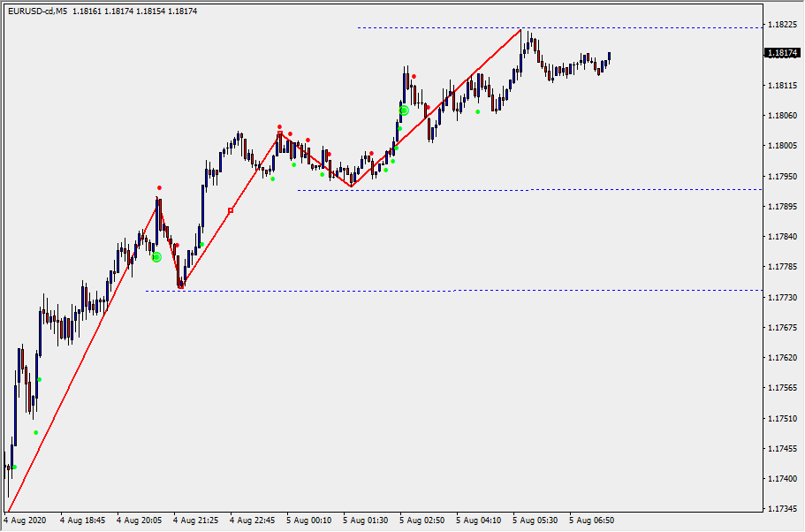Viewport: 805px width, 532px height.
Task: Click the 1.18225 price on the scale
Action: (781, 25)
